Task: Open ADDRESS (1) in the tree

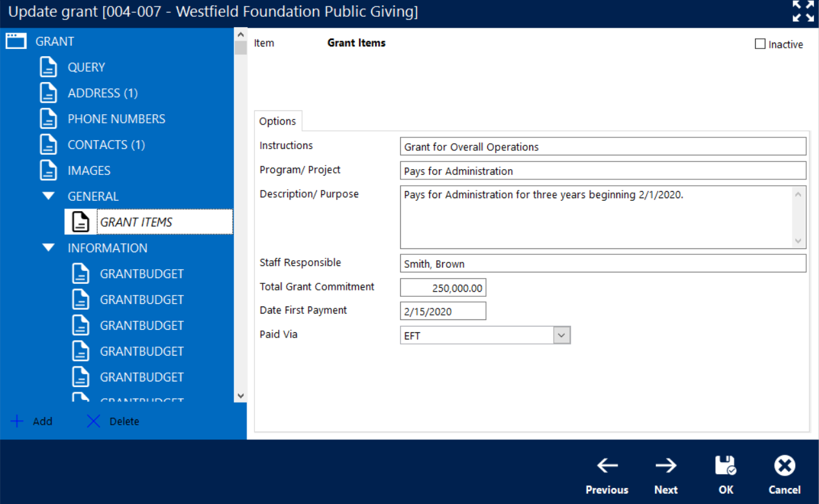Action: click(x=103, y=93)
